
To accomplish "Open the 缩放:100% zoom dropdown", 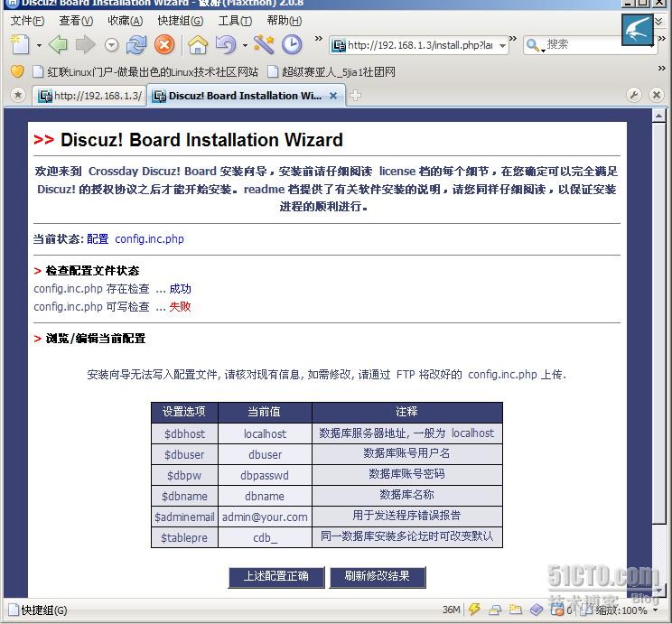I will pyautogui.click(x=627, y=610).
